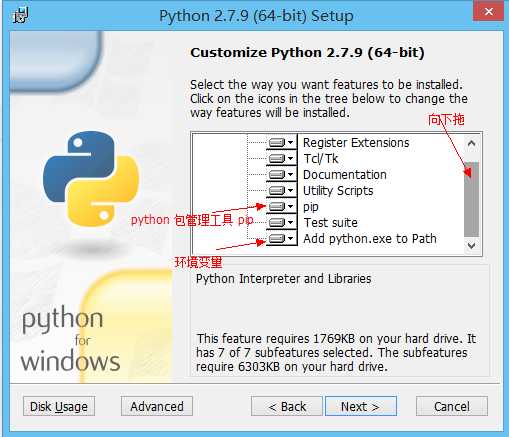Go back with the Back button
509x437 pixels.
[287, 406]
